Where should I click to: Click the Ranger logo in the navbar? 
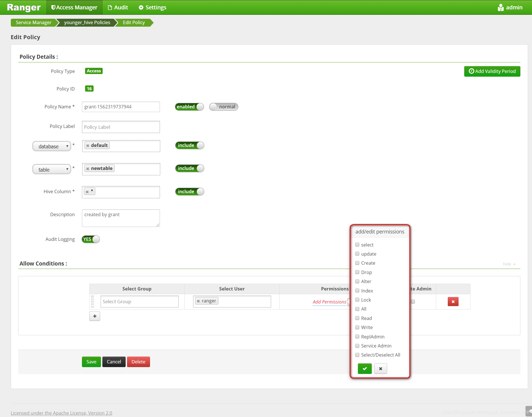[x=23, y=7]
